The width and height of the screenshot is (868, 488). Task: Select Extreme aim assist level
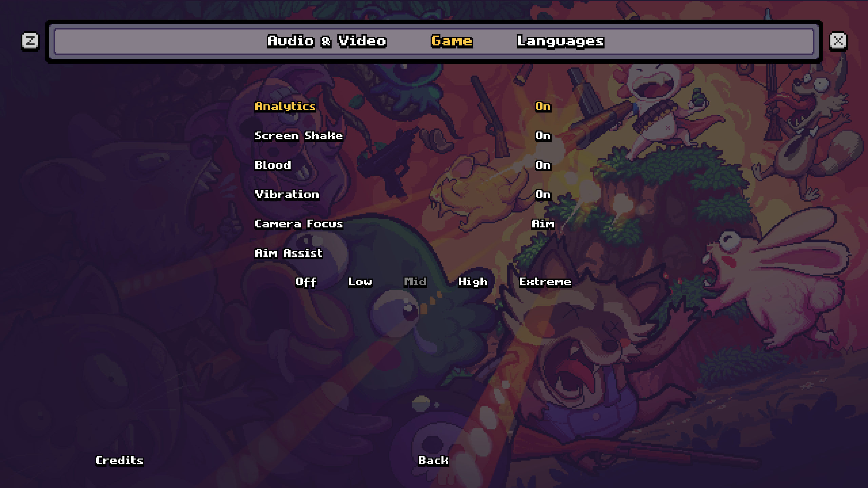tap(543, 281)
